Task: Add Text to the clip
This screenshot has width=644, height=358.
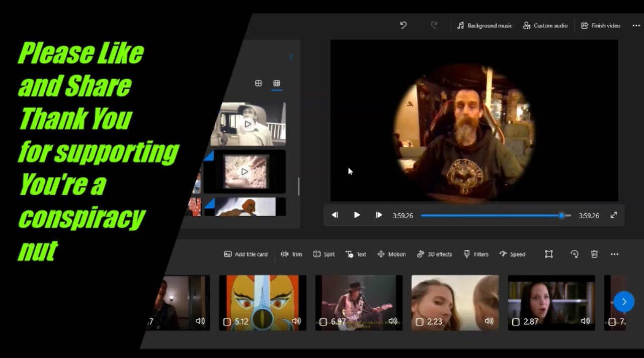Action: 356,254
